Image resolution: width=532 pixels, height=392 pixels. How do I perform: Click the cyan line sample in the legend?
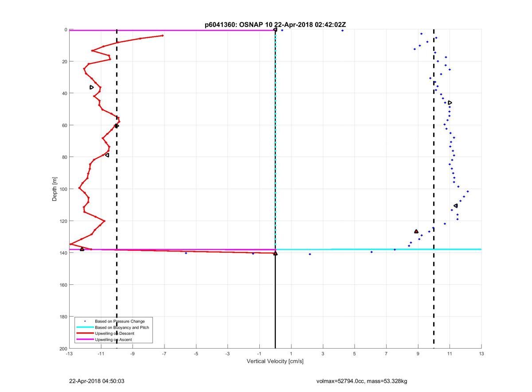click(85, 327)
